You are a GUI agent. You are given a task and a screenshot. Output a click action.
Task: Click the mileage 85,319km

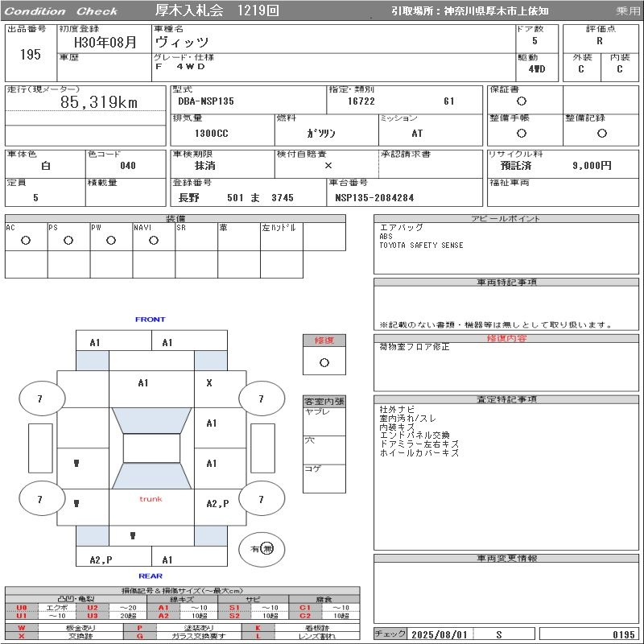pyautogui.click(x=99, y=102)
